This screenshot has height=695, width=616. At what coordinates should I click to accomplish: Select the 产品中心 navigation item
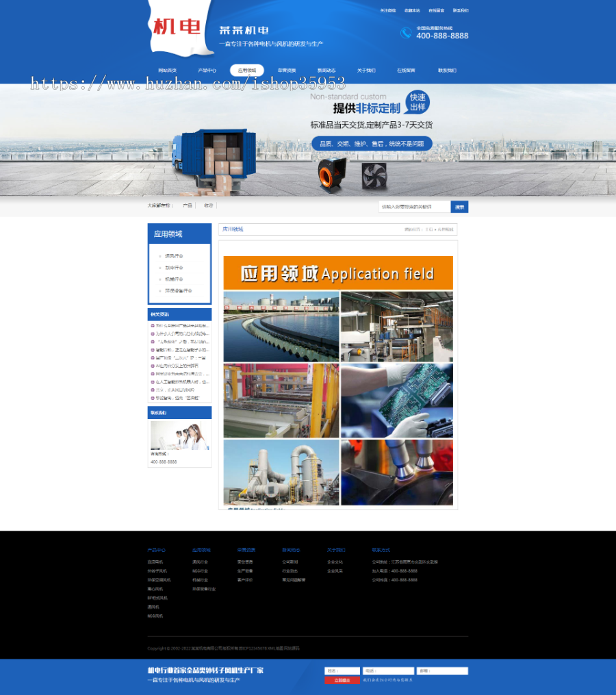pos(207,71)
